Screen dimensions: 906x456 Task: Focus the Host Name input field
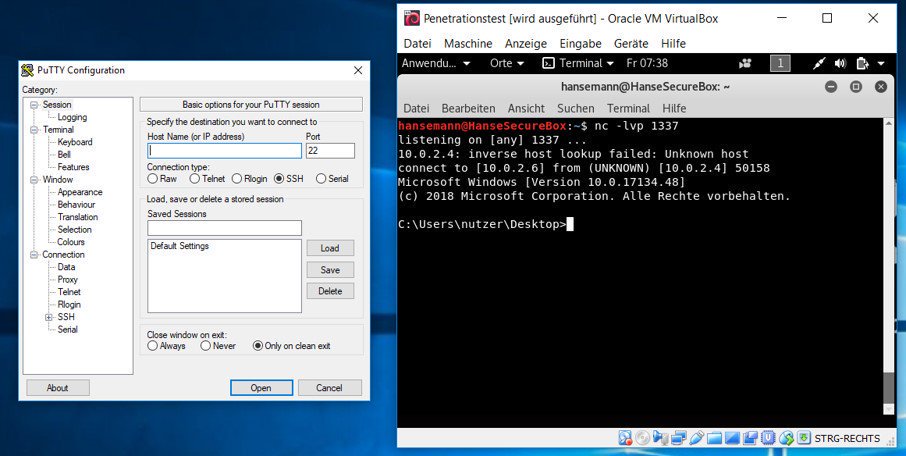[x=224, y=151]
